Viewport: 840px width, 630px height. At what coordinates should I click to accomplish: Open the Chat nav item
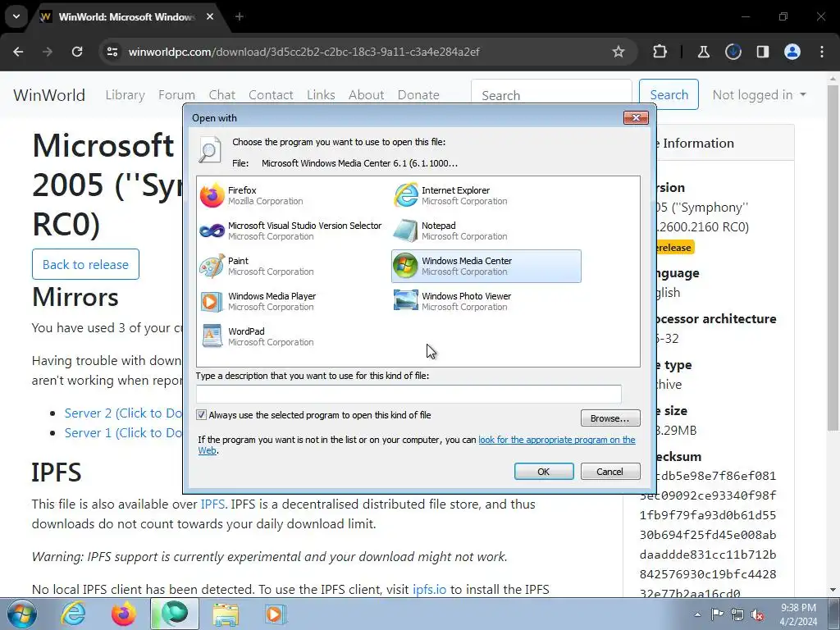[x=221, y=95]
